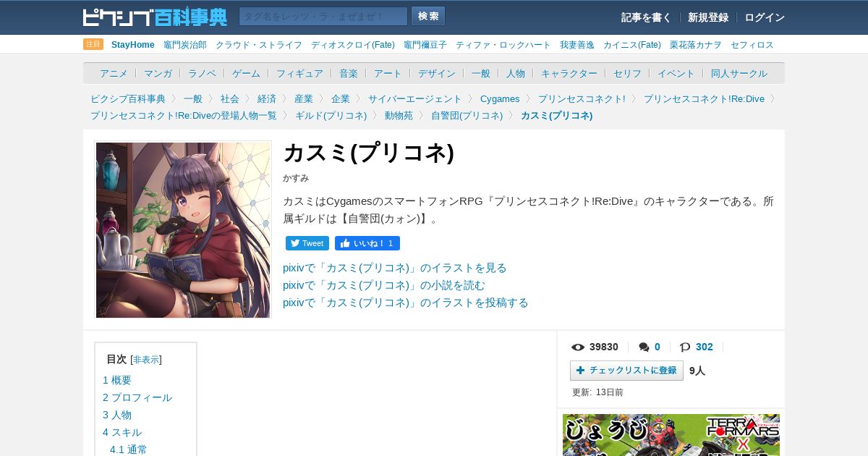Open pixiv イラストを見る link
868x456 pixels.
tap(395, 268)
